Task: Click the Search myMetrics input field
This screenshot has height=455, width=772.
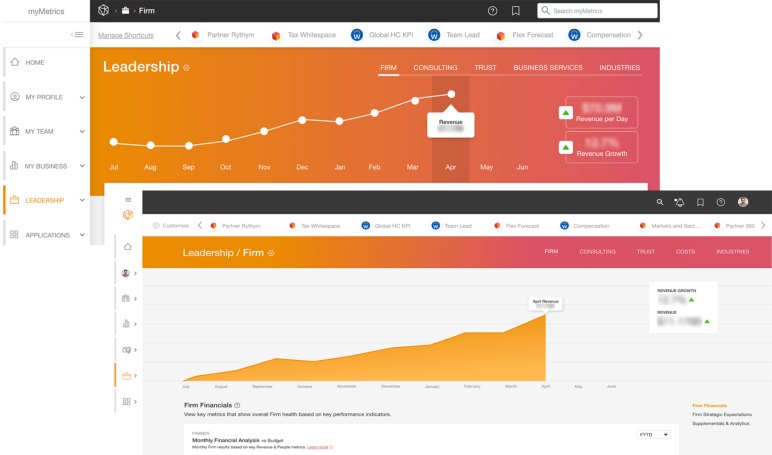Action: (x=598, y=11)
